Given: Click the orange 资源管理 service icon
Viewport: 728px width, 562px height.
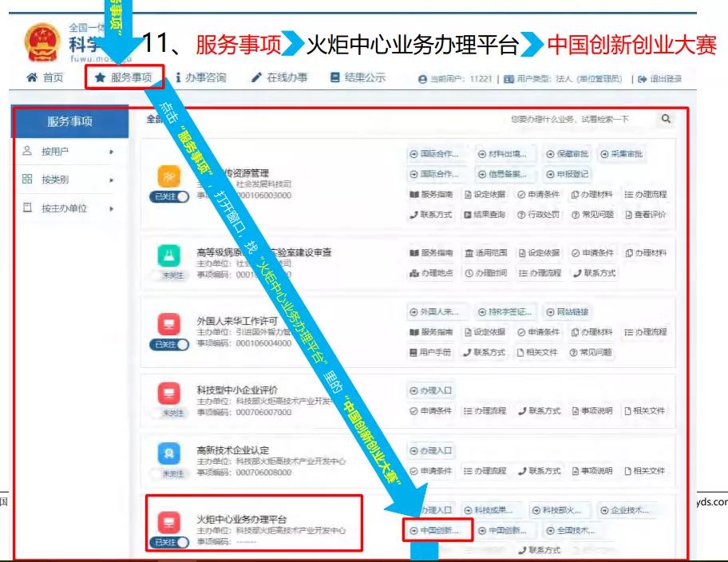Looking at the screenshot, I should pyautogui.click(x=169, y=176).
